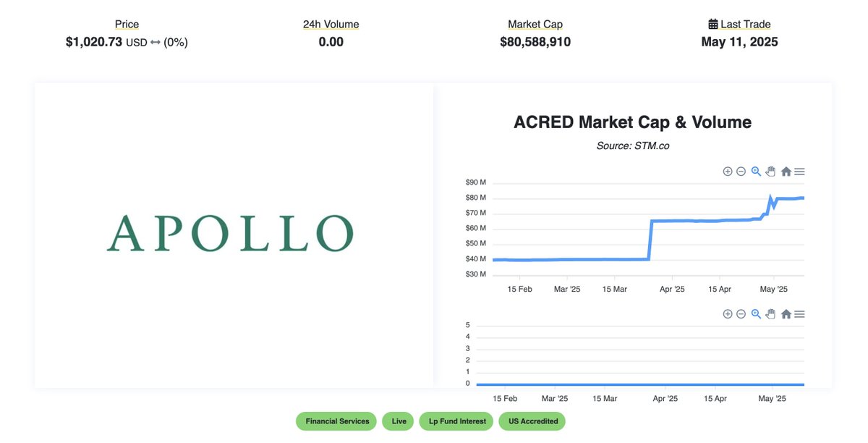Screen dimensions: 868x443
Task: Enable pan hand tool on the volume chart
Action: (x=770, y=314)
